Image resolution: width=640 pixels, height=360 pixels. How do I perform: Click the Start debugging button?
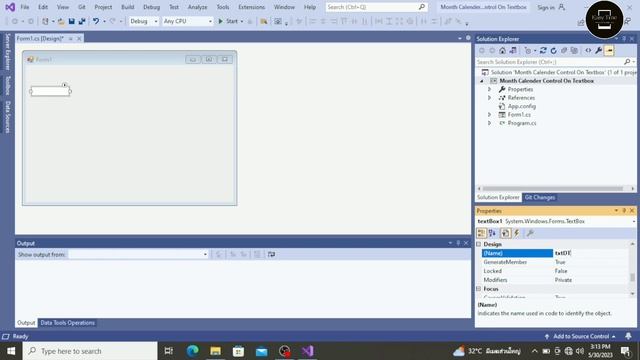tap(228, 21)
